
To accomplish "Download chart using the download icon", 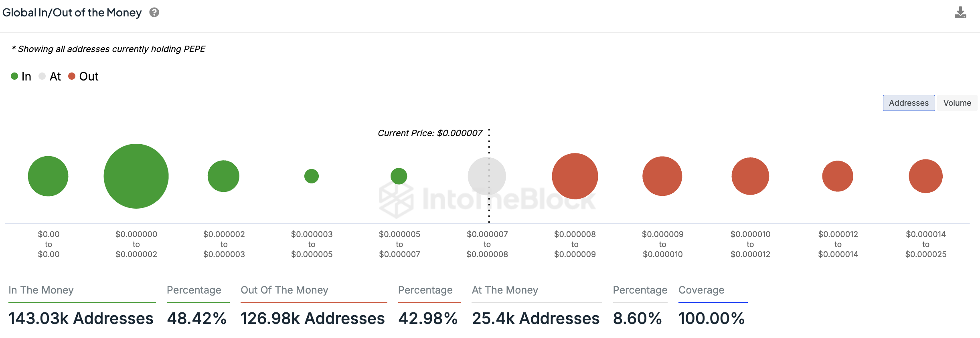I will (x=960, y=12).
